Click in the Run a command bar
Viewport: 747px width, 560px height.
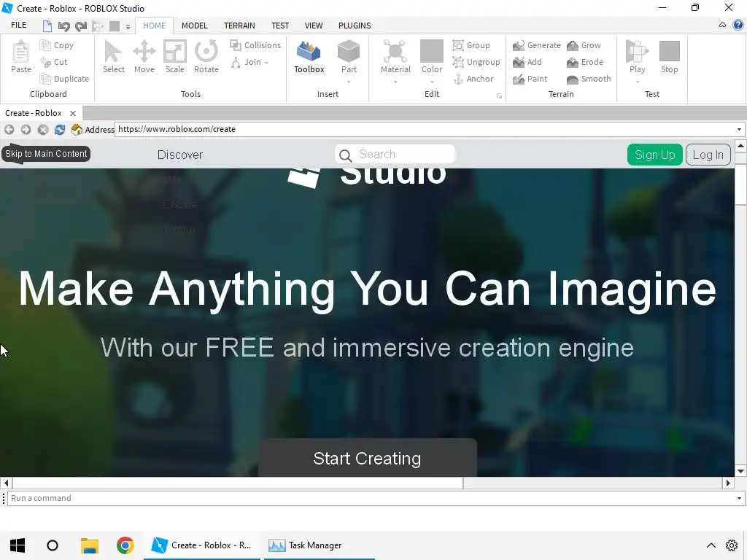point(371,498)
